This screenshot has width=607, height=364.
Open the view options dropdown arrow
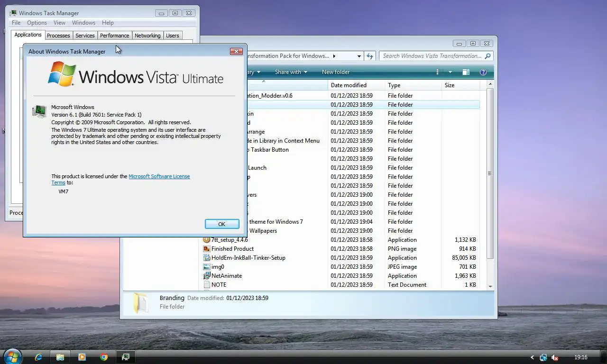450,72
